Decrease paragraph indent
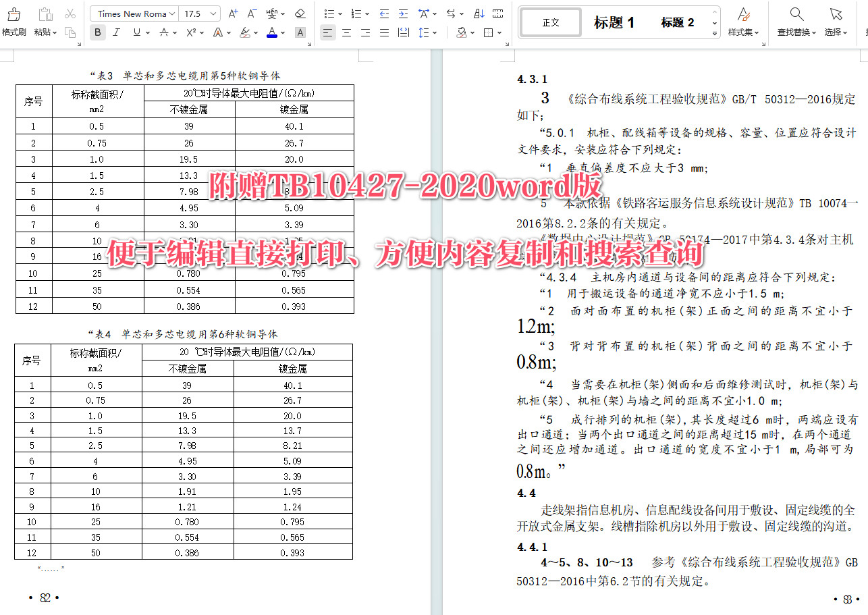Viewport: 868px width, 615px height. pos(384,14)
